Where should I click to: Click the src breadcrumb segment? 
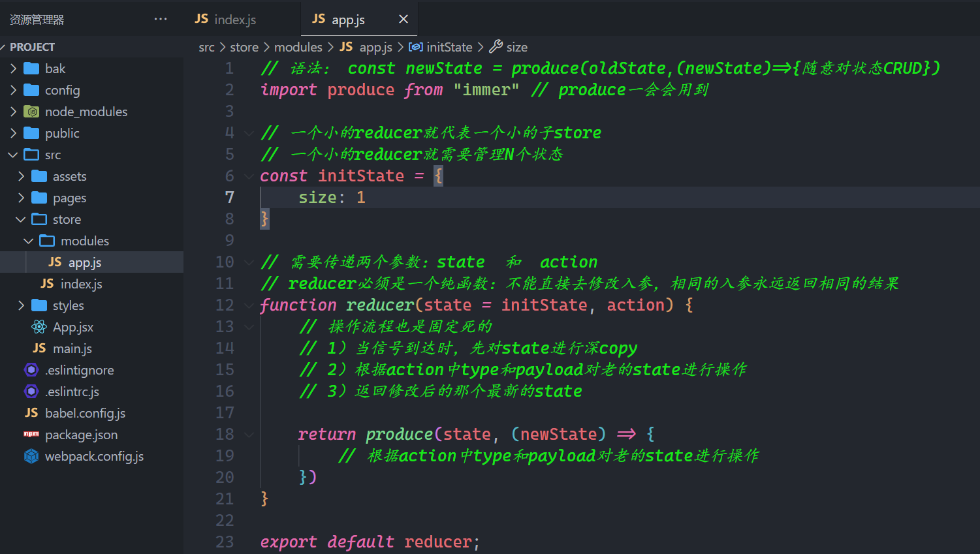tap(206, 47)
